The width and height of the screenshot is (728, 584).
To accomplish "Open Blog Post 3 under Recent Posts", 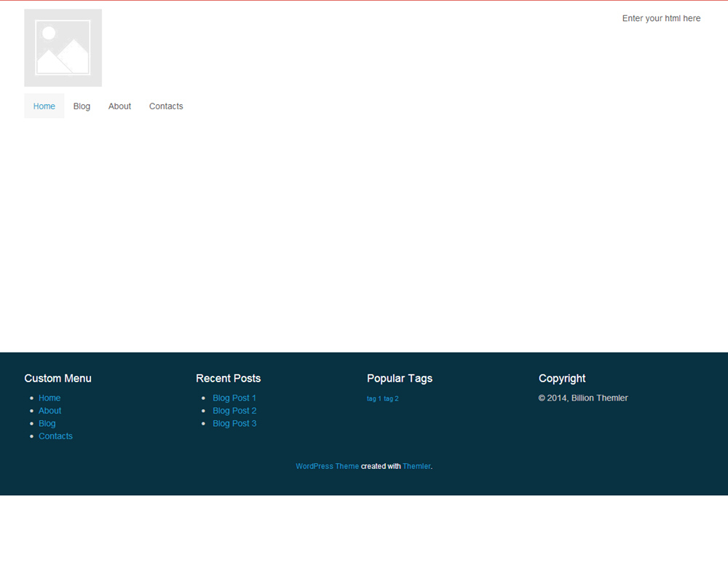I will pos(234,423).
